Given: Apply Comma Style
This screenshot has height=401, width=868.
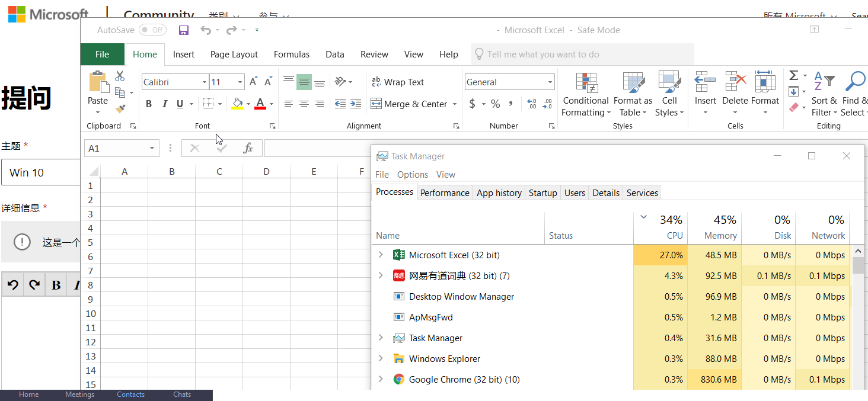Looking at the screenshot, I should coord(511,104).
